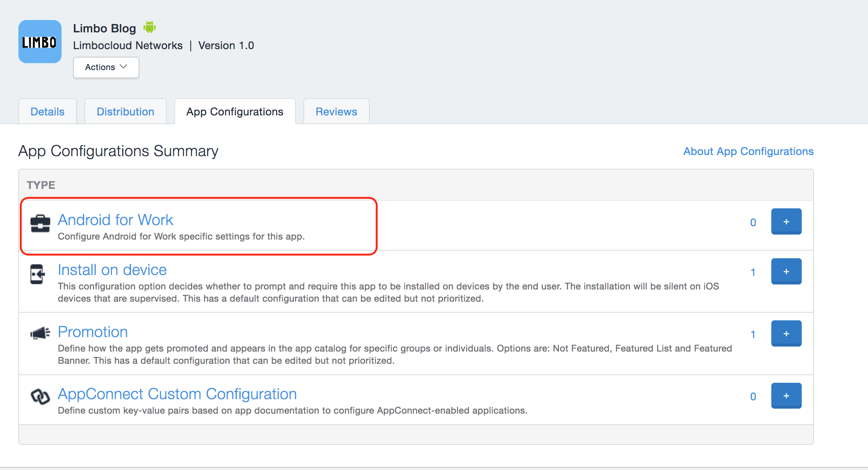Open the Android for Work configuration link
Image resolution: width=868 pixels, height=470 pixels.
click(115, 220)
